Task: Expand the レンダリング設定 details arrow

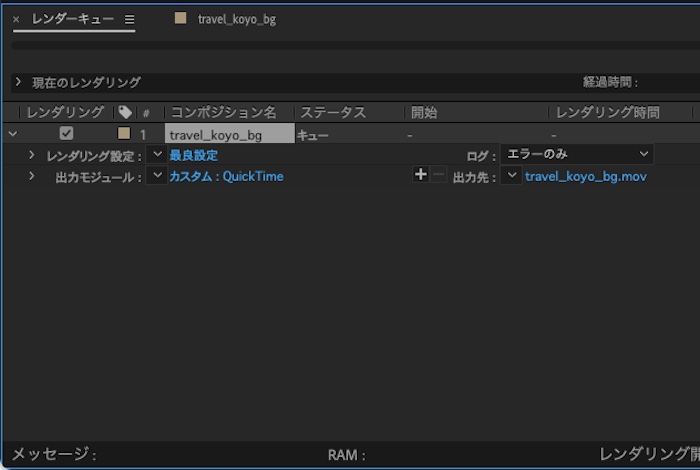Action: (31, 155)
